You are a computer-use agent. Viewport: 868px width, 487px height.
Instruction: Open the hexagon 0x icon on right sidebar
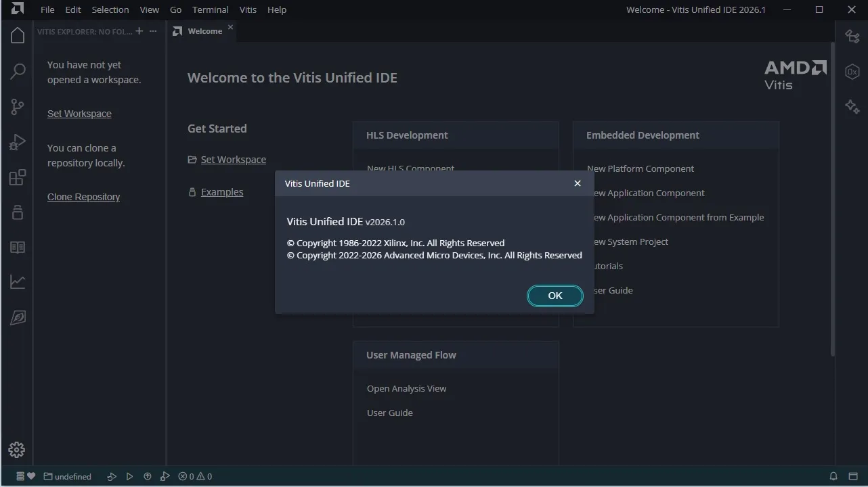coord(852,72)
